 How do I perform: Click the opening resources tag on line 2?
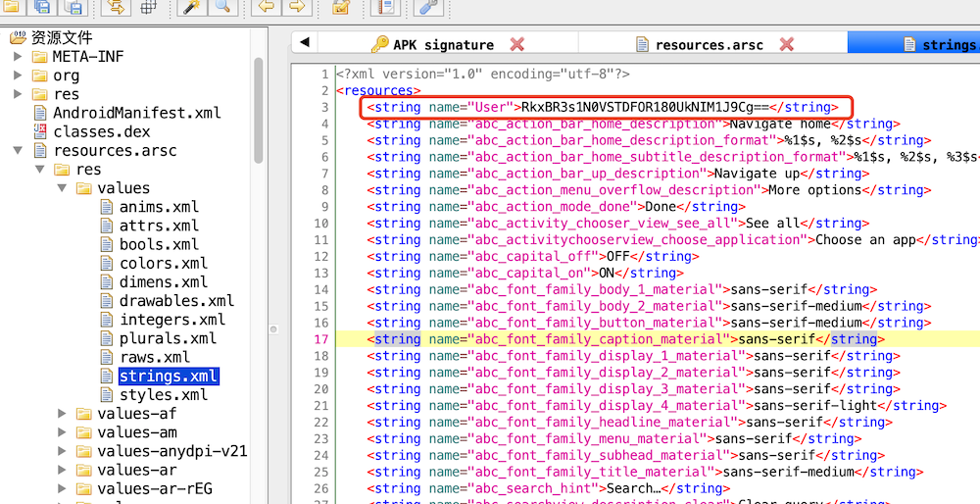click(378, 90)
